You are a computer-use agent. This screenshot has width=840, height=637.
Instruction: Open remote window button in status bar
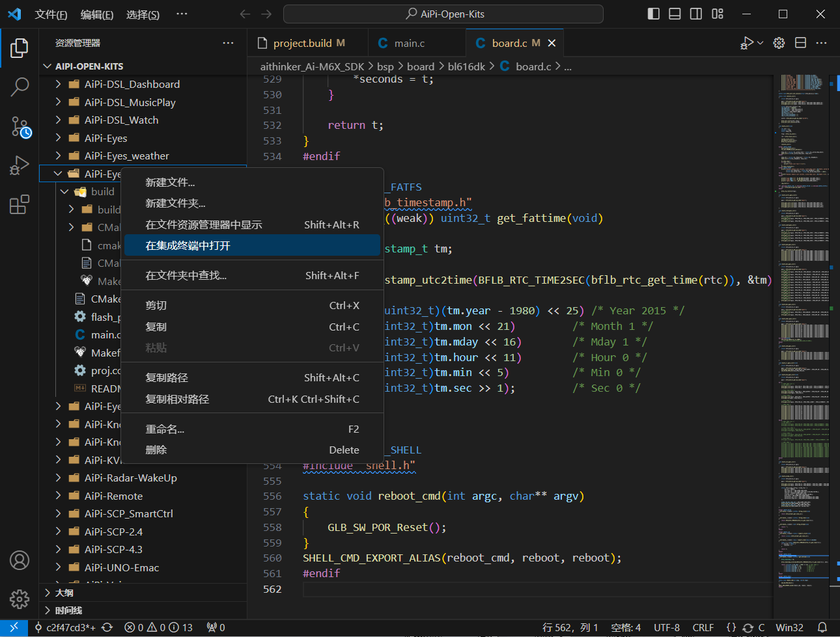click(x=14, y=627)
